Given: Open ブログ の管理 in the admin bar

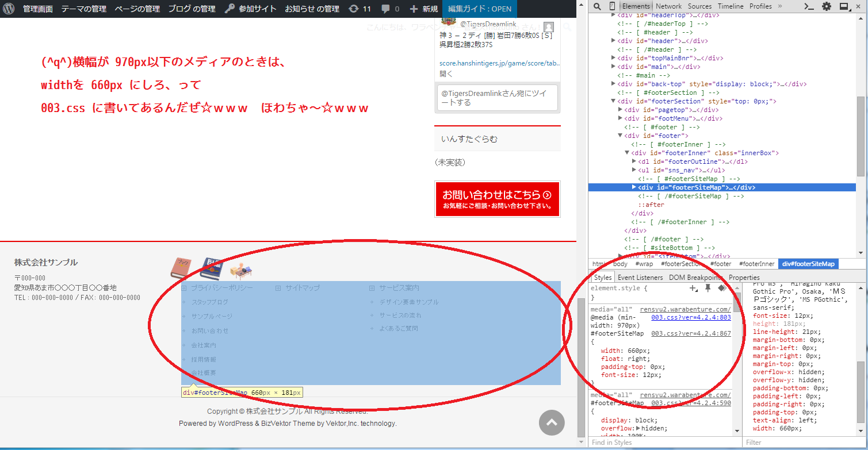Looking at the screenshot, I should (192, 9).
